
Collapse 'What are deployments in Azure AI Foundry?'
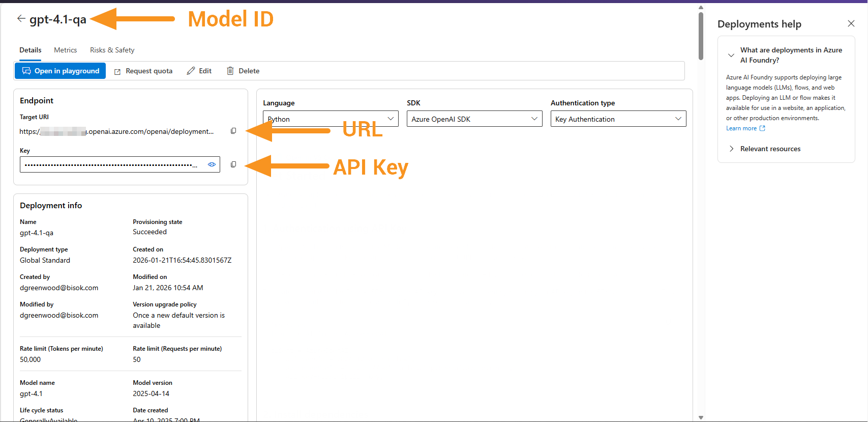coord(731,55)
